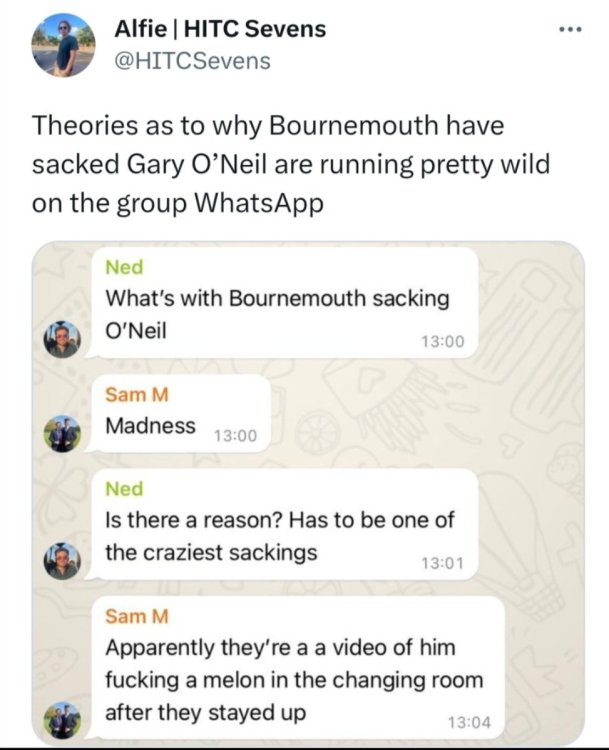Click Sam M's avatar beside Madness message
This screenshot has height=750, width=609.
point(62,434)
